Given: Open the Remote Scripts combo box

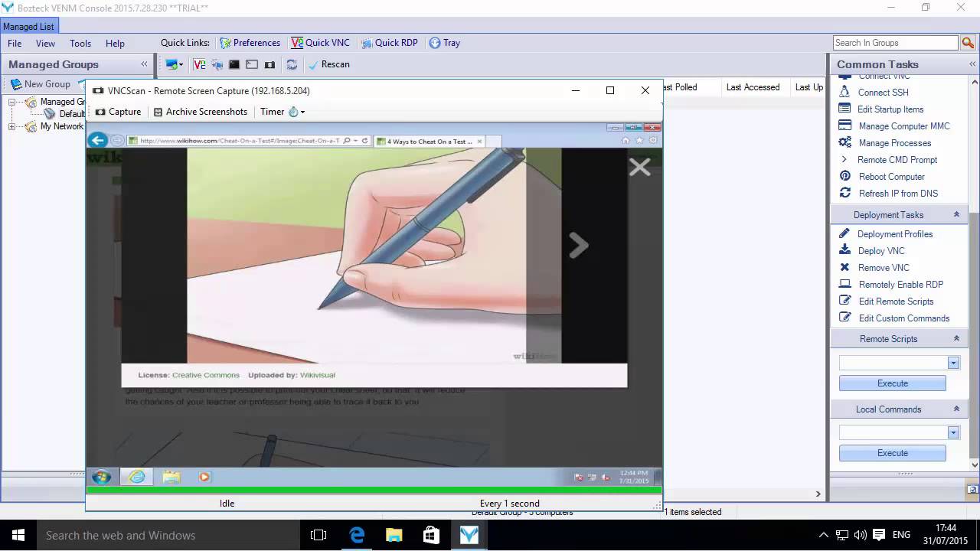Looking at the screenshot, I should [x=899, y=363].
